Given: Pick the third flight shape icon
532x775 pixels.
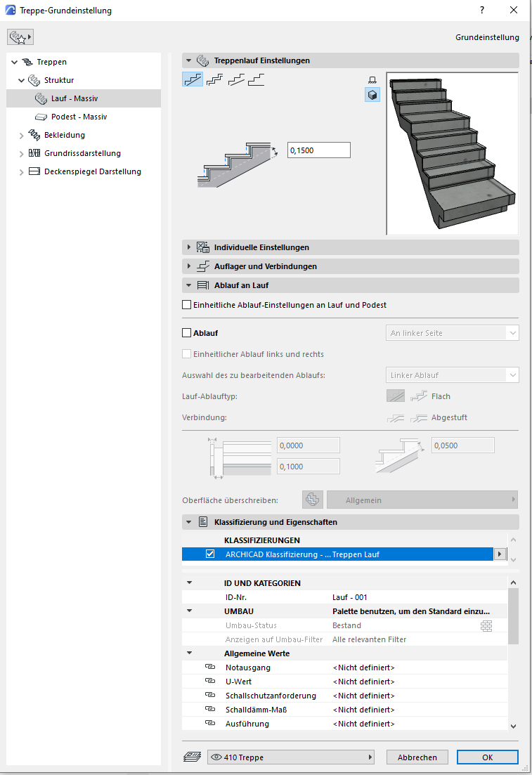Looking at the screenshot, I should point(236,79).
